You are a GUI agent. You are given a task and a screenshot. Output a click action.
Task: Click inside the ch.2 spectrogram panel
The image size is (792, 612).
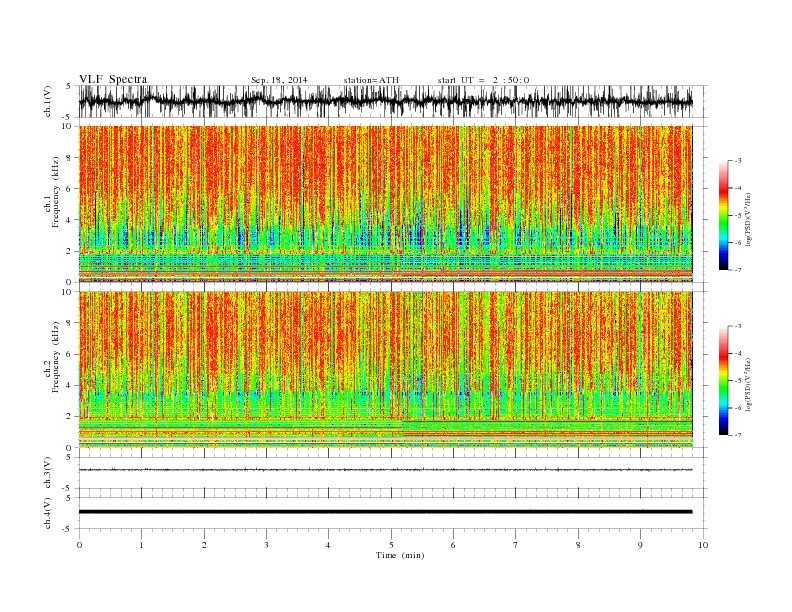[385, 369]
